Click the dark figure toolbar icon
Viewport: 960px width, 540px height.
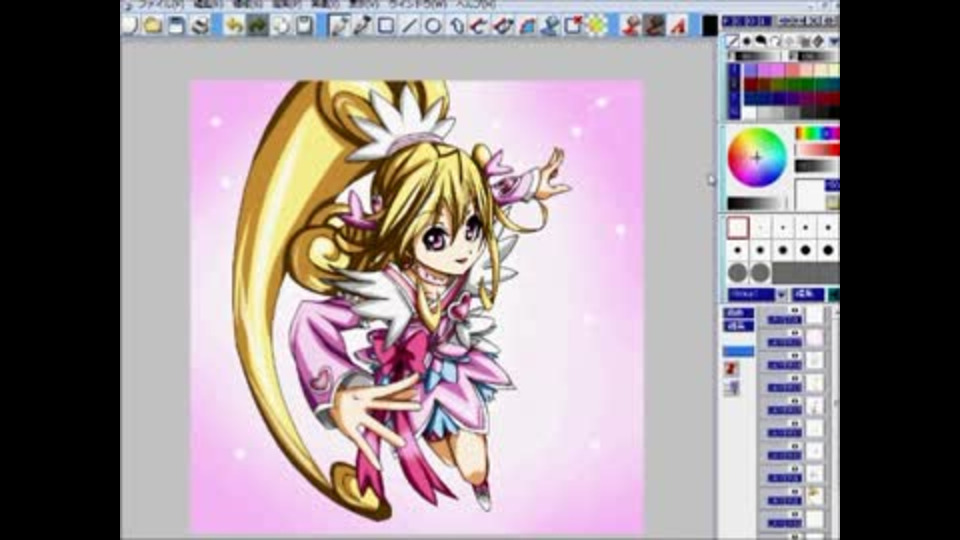tap(654, 25)
